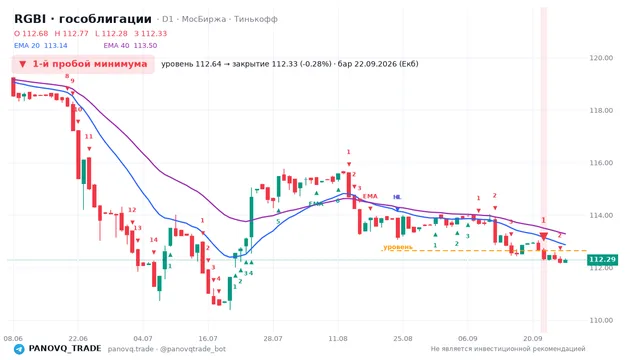
Task: Click the '3 112.33' close value
Action: [x=151, y=33]
